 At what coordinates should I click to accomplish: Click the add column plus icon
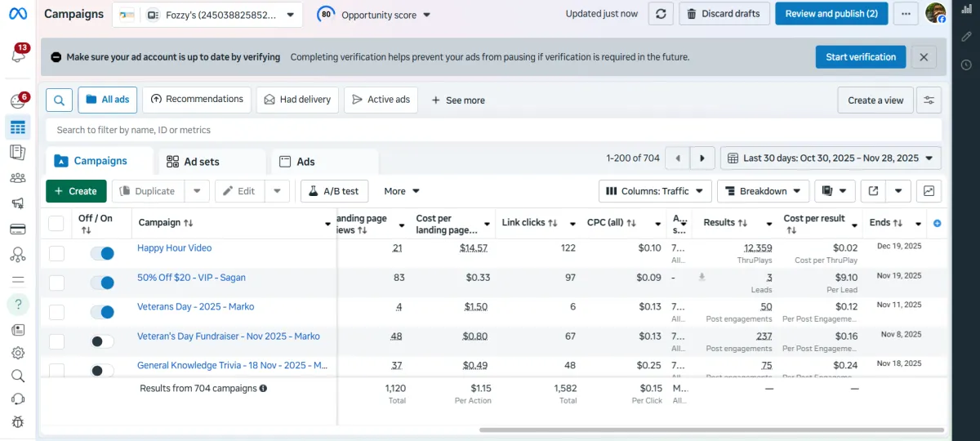tap(937, 223)
